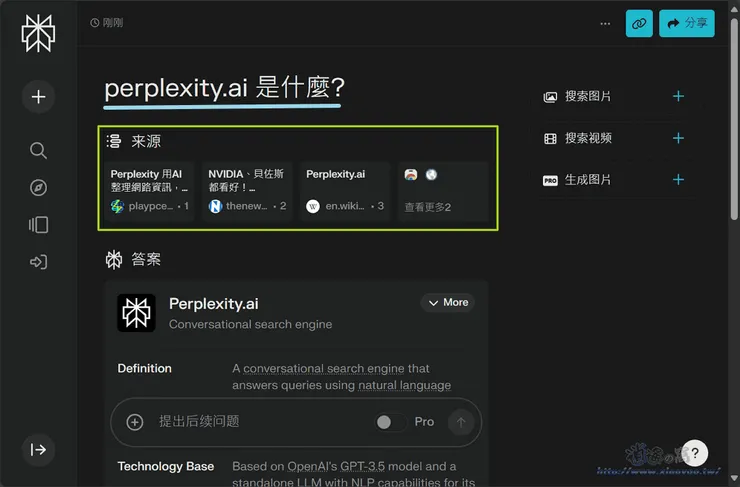Click the Pro label beside the toggle
The height and width of the screenshot is (487, 740).
(424, 421)
